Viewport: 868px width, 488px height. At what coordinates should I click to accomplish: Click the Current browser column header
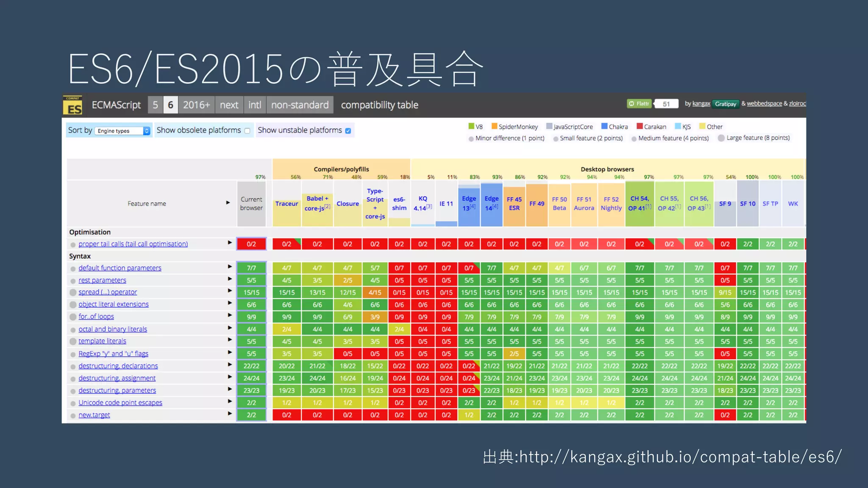point(251,204)
